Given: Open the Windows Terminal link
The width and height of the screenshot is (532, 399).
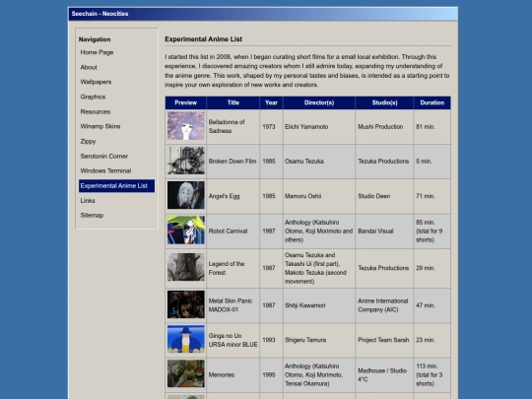Looking at the screenshot, I should point(105,170).
